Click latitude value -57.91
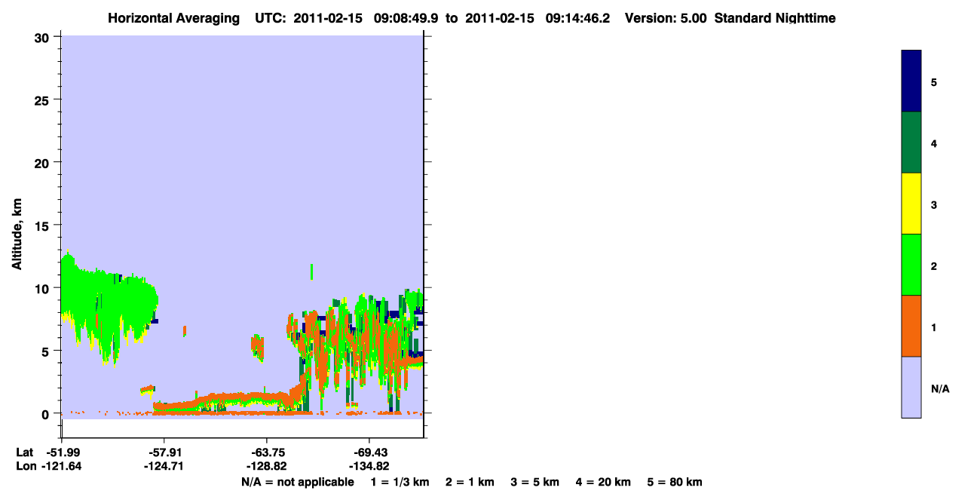980x503 pixels. tap(164, 452)
